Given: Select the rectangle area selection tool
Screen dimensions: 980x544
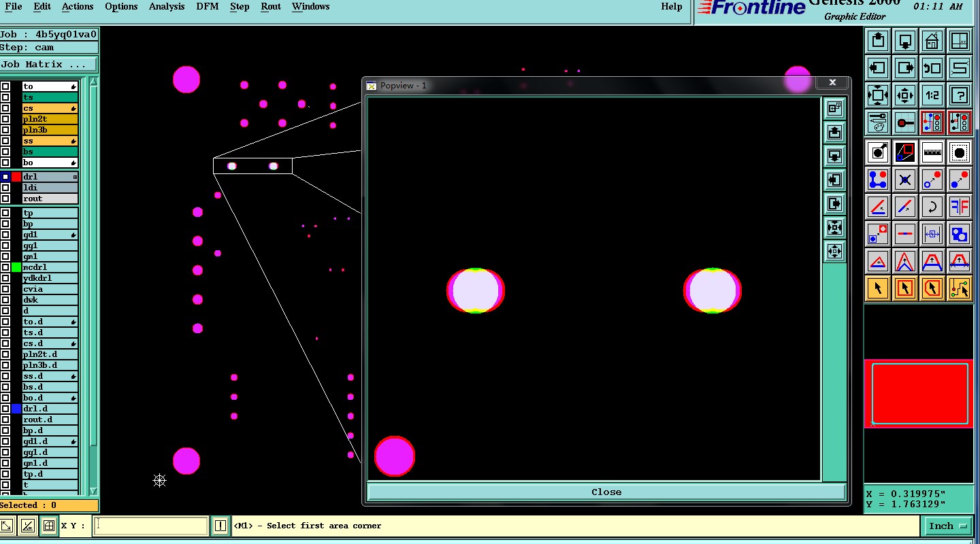Looking at the screenshot, I should pos(905,288).
